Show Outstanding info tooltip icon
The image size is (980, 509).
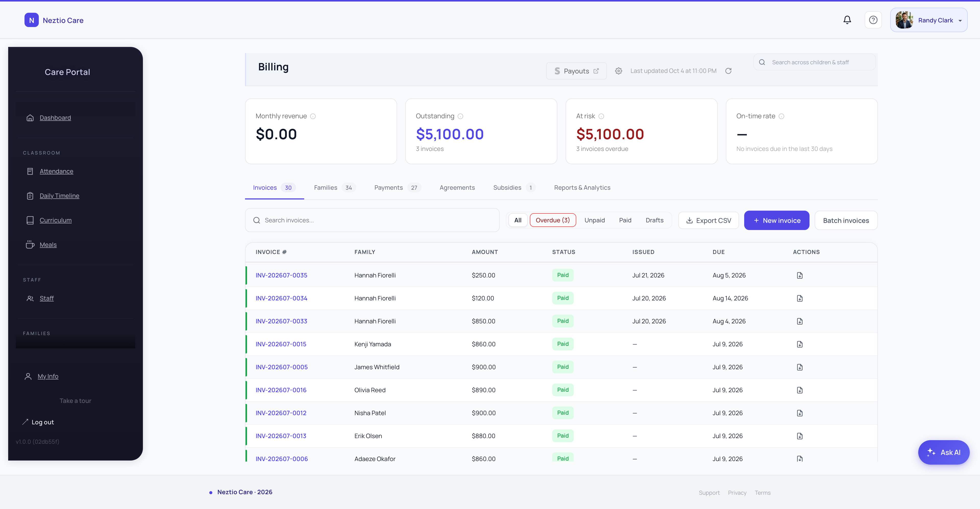click(x=460, y=116)
